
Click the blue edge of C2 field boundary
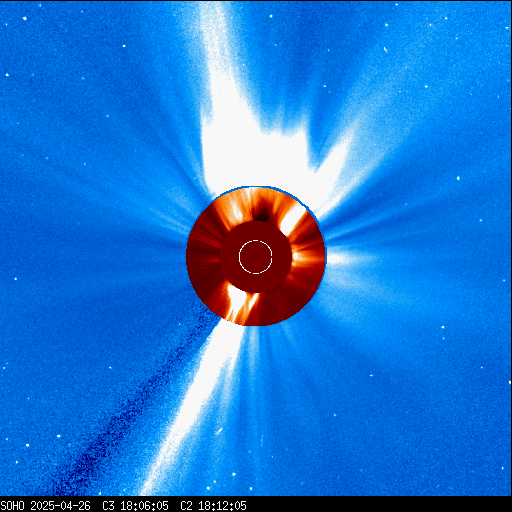[x=267, y=188]
